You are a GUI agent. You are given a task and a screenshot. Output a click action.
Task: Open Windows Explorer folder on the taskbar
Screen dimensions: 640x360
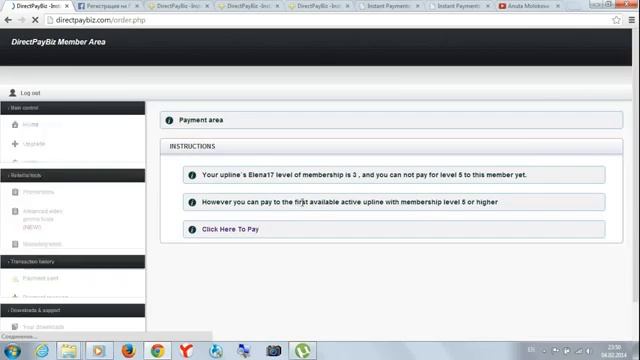[x=69, y=351]
